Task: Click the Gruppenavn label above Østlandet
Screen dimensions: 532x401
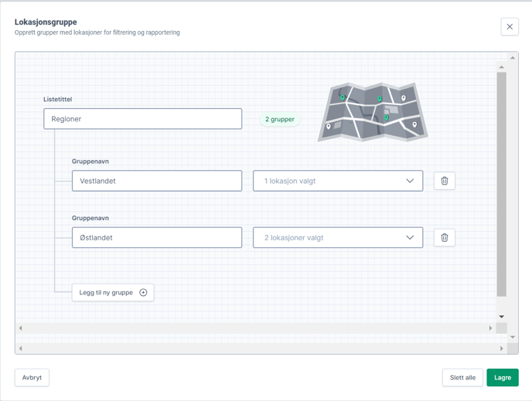Action: tap(90, 218)
